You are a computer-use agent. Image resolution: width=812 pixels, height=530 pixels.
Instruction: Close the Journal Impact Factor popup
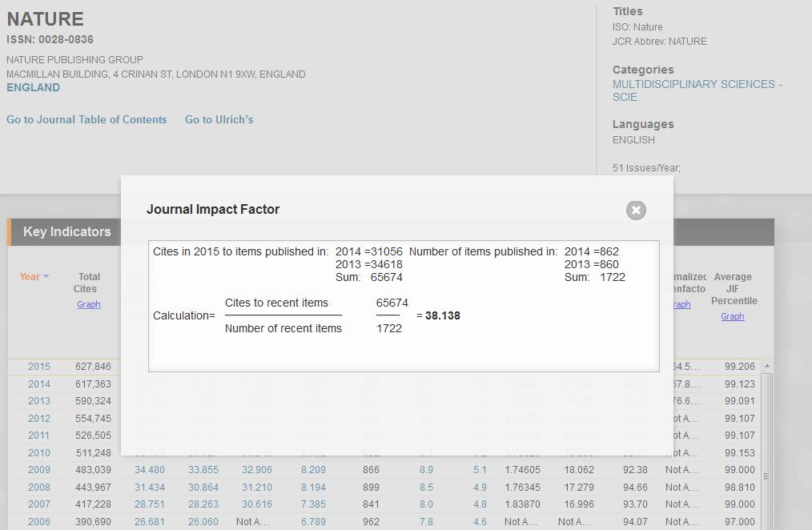[x=636, y=210]
